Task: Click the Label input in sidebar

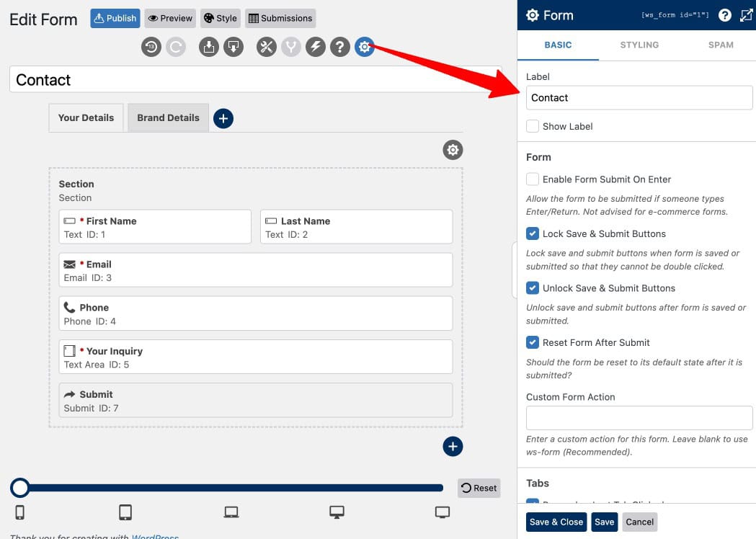Action: [639, 98]
